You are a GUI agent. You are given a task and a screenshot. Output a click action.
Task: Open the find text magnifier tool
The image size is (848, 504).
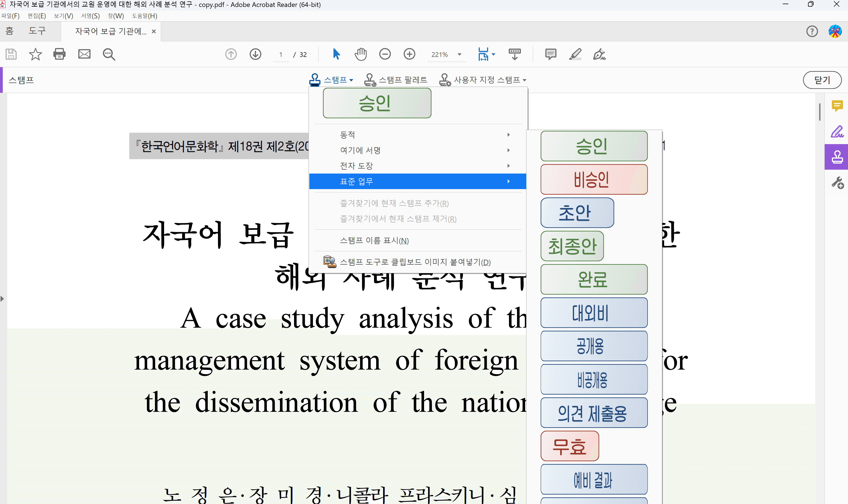[x=109, y=54]
